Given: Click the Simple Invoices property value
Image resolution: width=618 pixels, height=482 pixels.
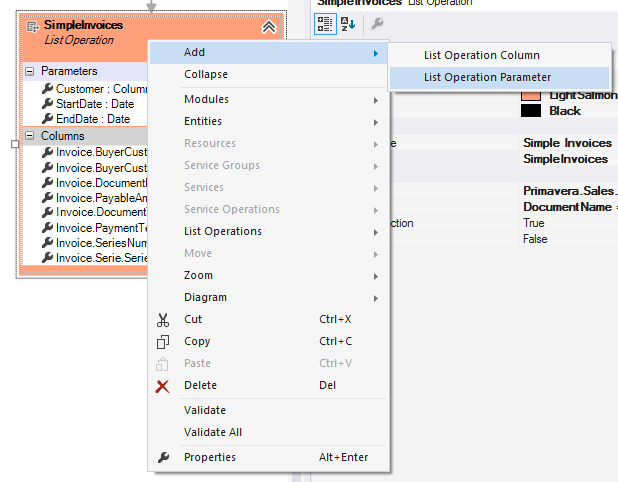Looking at the screenshot, I should click(x=568, y=143).
